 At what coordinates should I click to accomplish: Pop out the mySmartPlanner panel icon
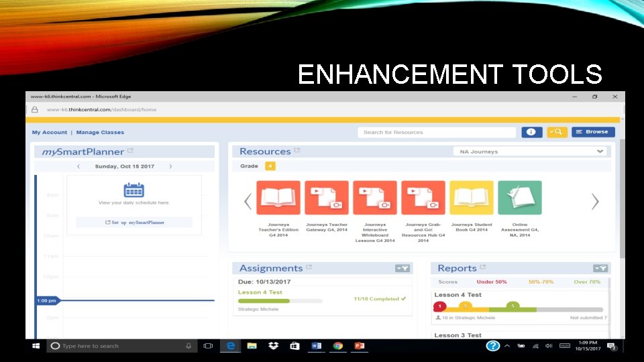[x=130, y=151]
